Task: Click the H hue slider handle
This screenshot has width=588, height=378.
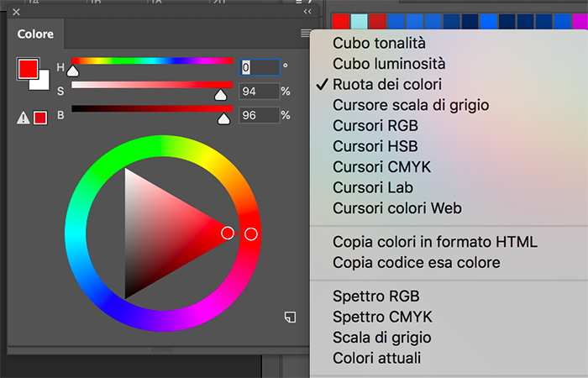Action: (x=73, y=70)
